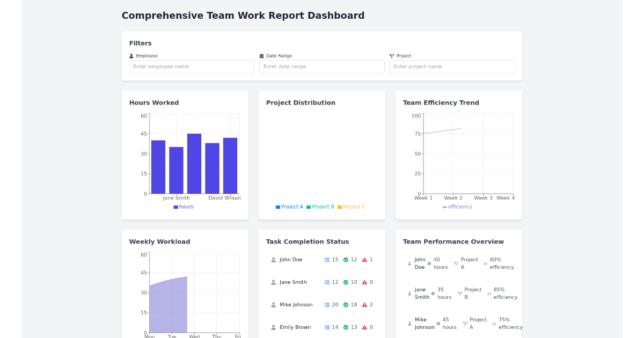Toggle the efficiency legend under Team Efficiency Trend
The height and width of the screenshot is (338, 644).
[x=457, y=207]
